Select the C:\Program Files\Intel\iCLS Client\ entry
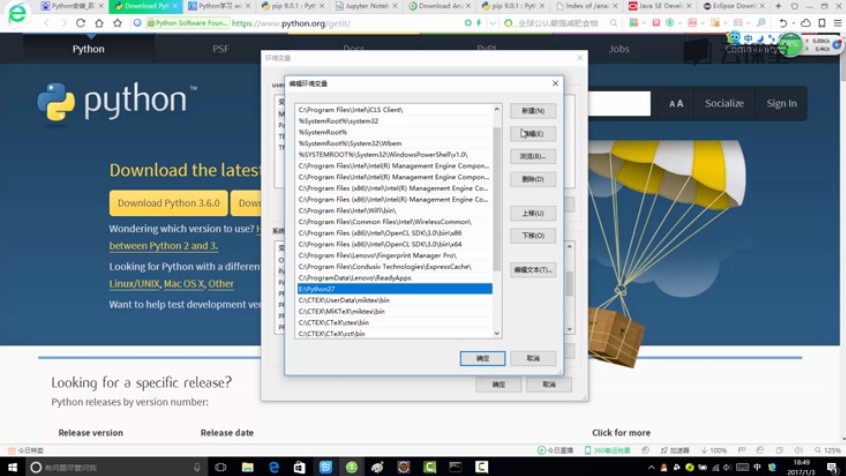Viewport: 846px width, 476px height. (x=394, y=110)
